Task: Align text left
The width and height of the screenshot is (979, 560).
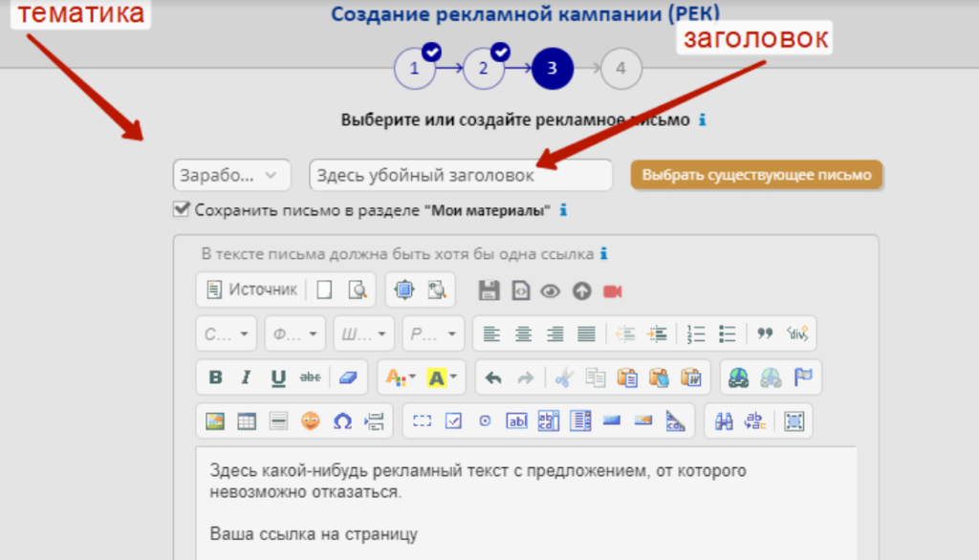Action: 491,334
